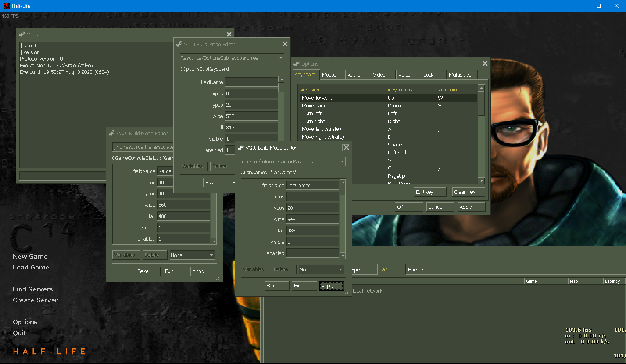626x364 pixels.
Task: Close the Console window
Action: [x=229, y=34]
